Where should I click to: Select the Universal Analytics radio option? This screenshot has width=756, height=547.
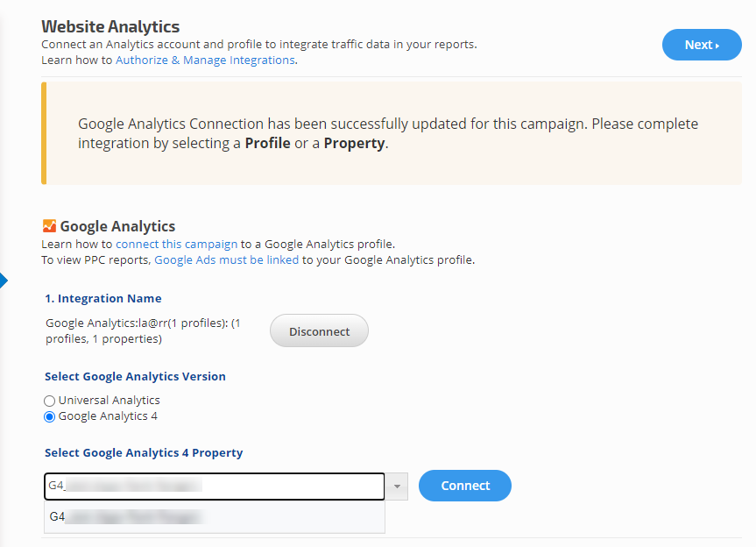click(50, 401)
